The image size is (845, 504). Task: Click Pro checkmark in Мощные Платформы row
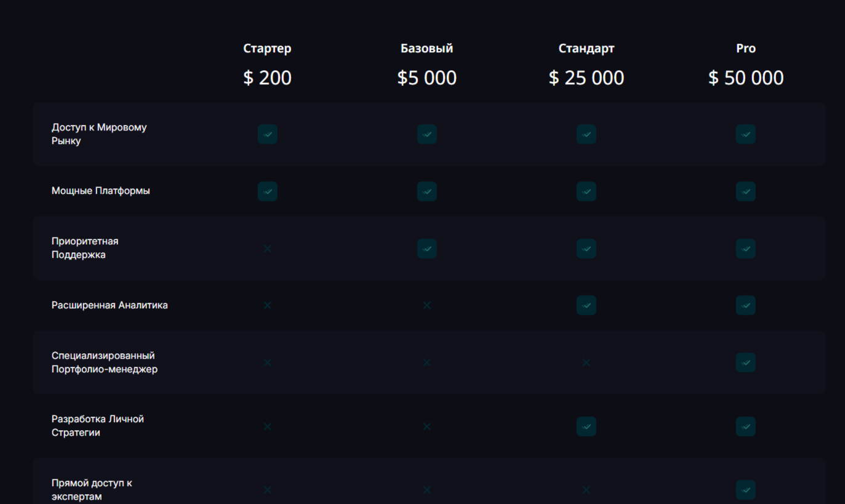pos(745,191)
